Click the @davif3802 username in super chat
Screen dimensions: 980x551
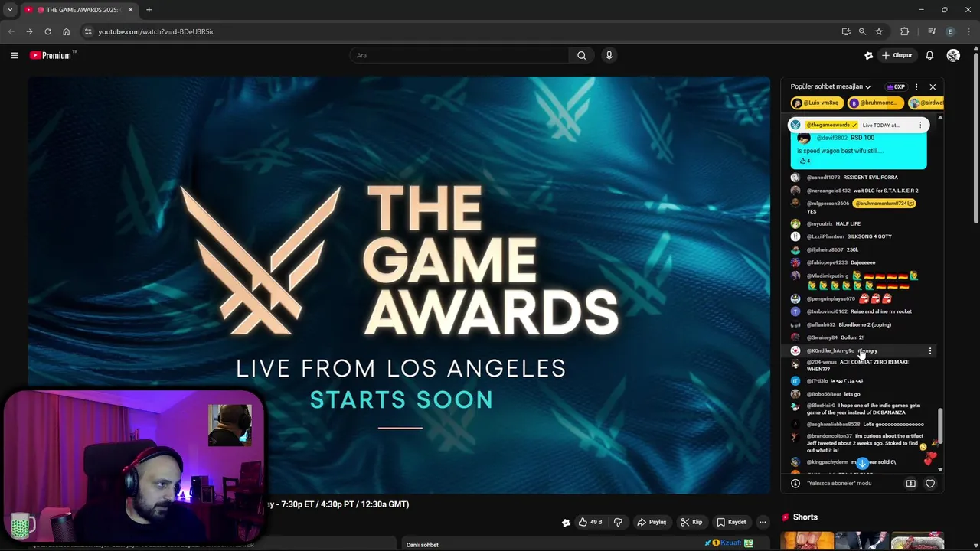coord(831,138)
